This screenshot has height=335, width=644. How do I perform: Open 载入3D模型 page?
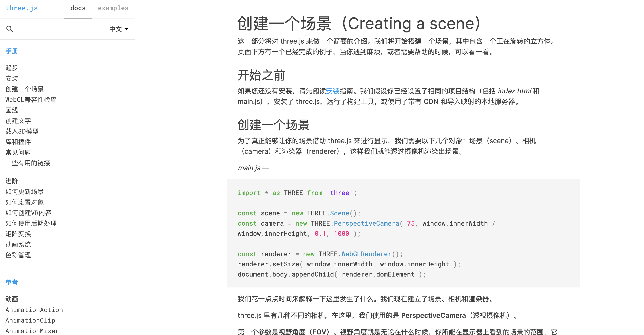click(22, 131)
